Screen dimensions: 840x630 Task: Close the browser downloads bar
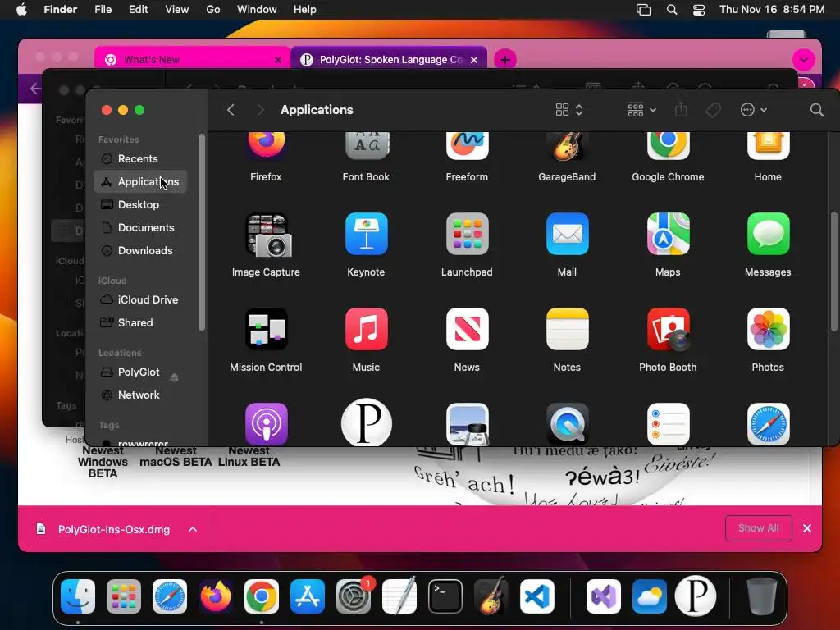(x=807, y=528)
